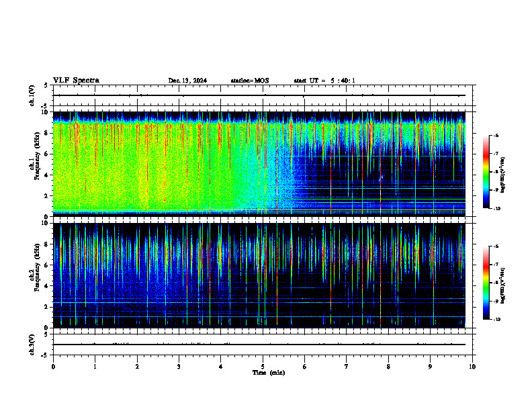Click time axis tick label "10"
The height and width of the screenshot is (411, 532).
pos(472,367)
